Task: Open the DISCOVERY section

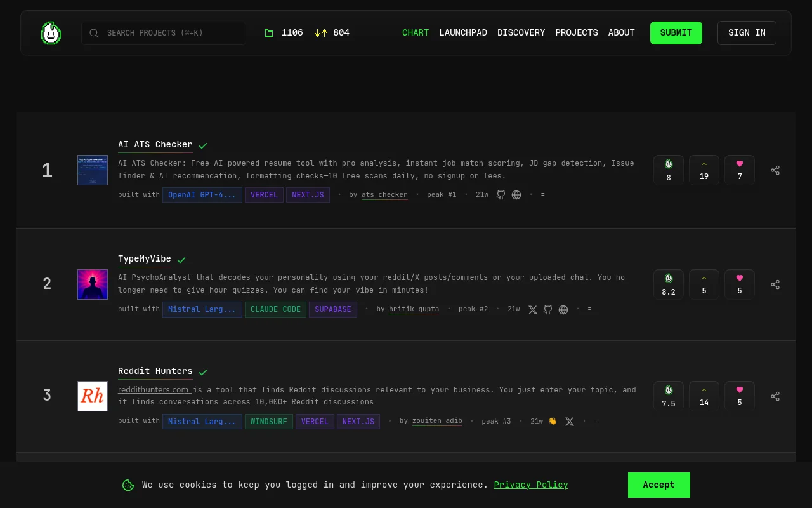Action: [521, 32]
